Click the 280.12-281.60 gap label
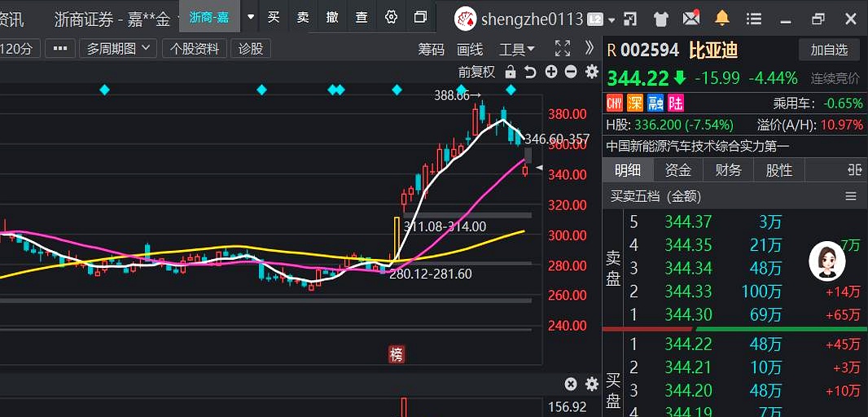 (x=431, y=274)
